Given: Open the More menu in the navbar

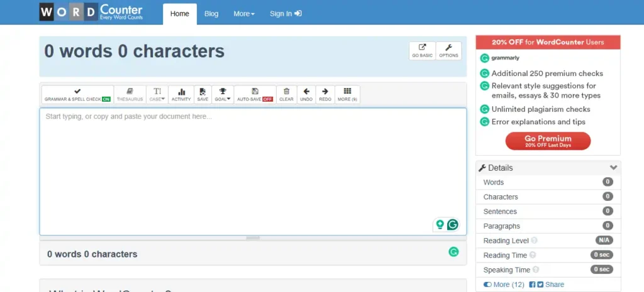Looking at the screenshot, I should 244,14.
